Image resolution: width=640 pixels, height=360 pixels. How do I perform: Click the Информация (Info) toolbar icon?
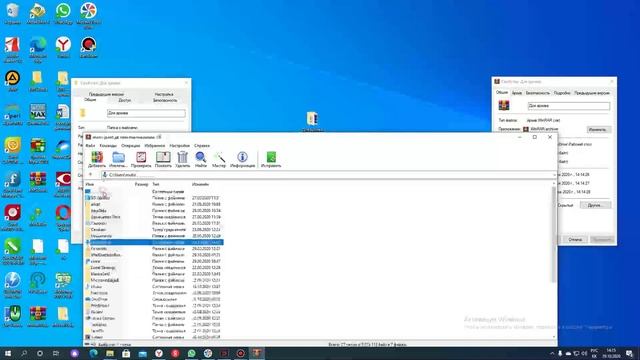coord(242,159)
